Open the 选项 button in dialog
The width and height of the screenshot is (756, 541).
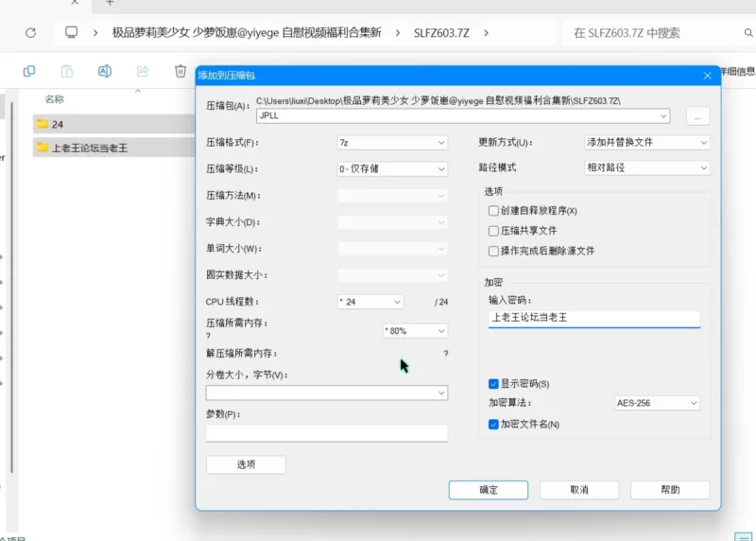(x=246, y=464)
